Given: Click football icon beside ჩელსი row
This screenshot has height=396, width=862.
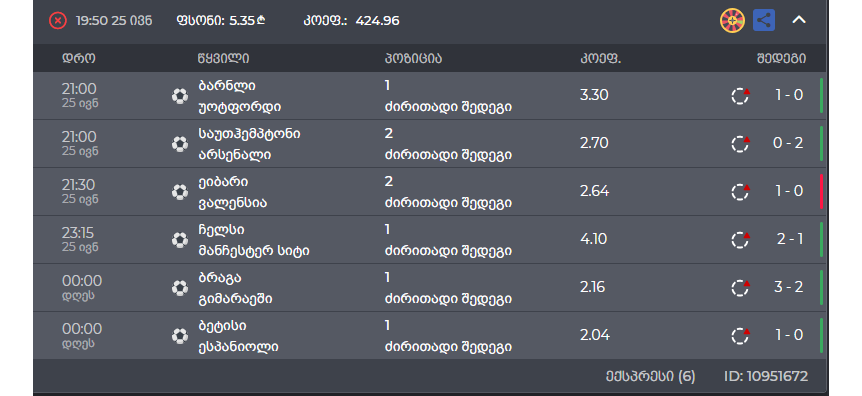Looking at the screenshot, I should coord(180,240).
